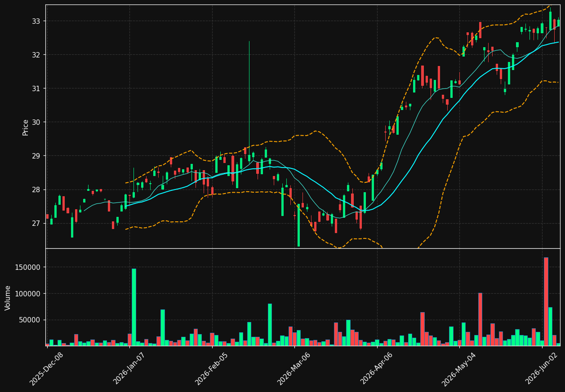Click the 32 price tick label

36,55
